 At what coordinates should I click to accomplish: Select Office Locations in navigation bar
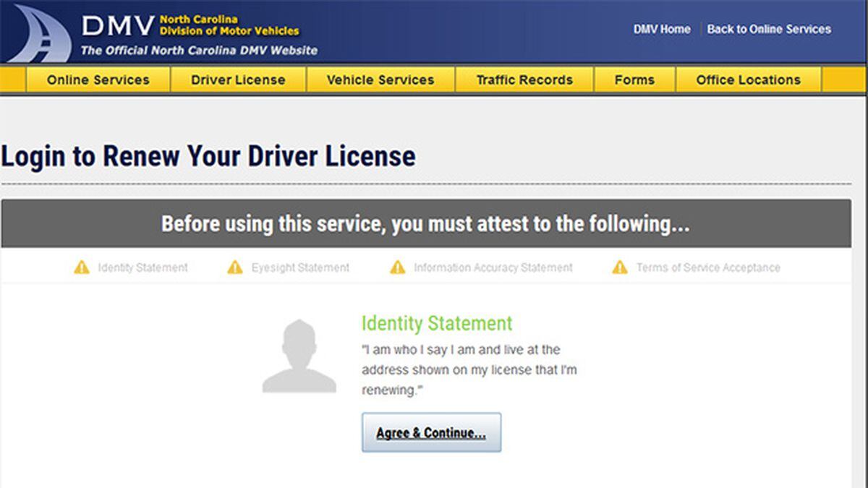pyautogui.click(x=748, y=80)
